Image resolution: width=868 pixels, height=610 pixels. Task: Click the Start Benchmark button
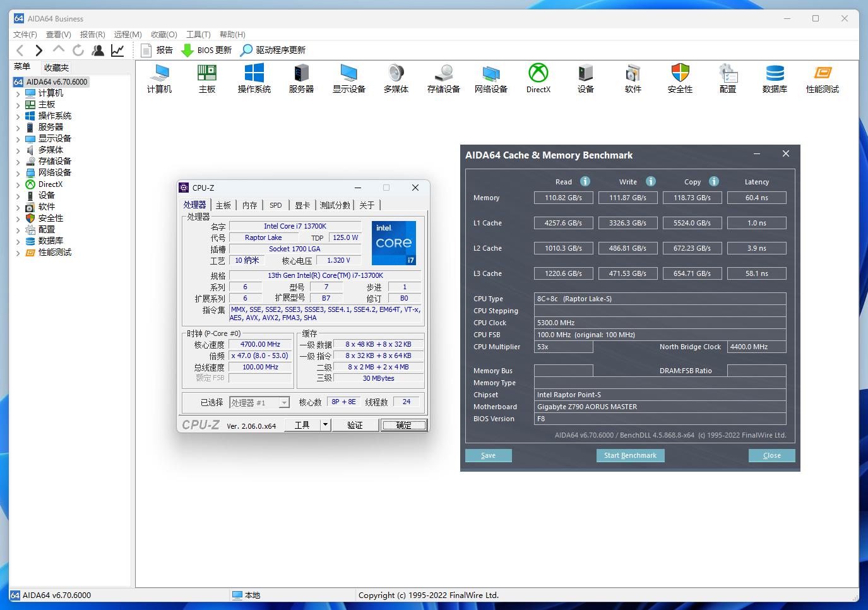coord(630,455)
